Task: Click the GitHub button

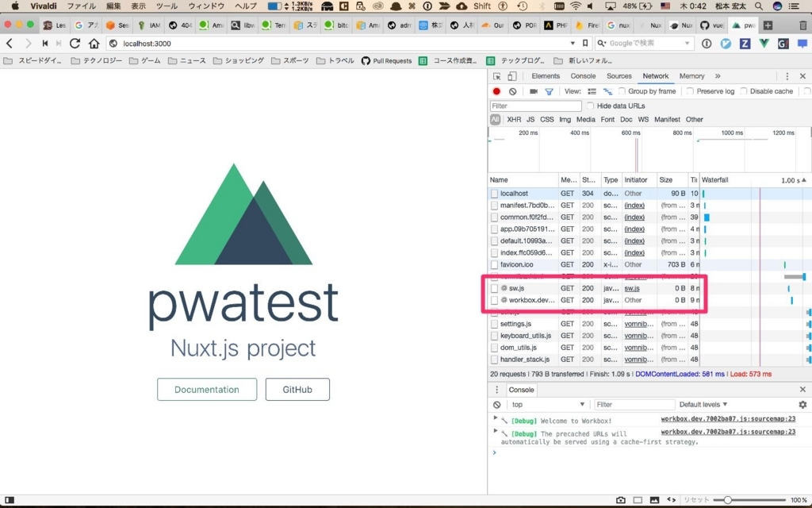Action: tap(297, 389)
